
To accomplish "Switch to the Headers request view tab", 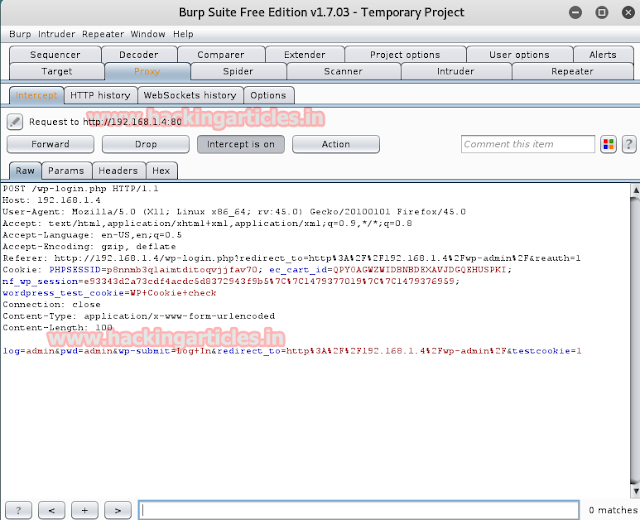I will pyautogui.click(x=118, y=171).
